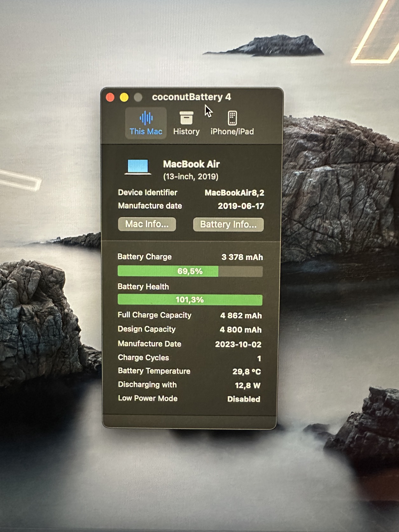Open the Battery Info… button
The width and height of the screenshot is (399, 532).
[x=228, y=224]
